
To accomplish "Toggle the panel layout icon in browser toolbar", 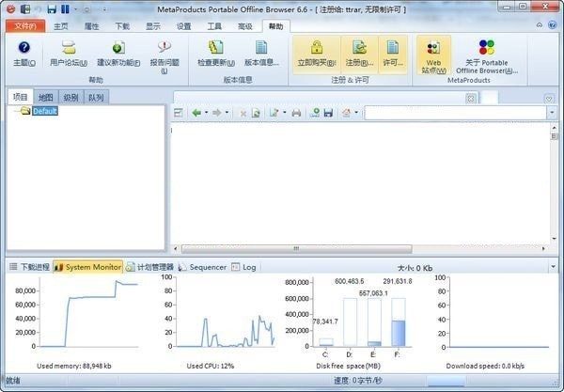I will tap(179, 113).
